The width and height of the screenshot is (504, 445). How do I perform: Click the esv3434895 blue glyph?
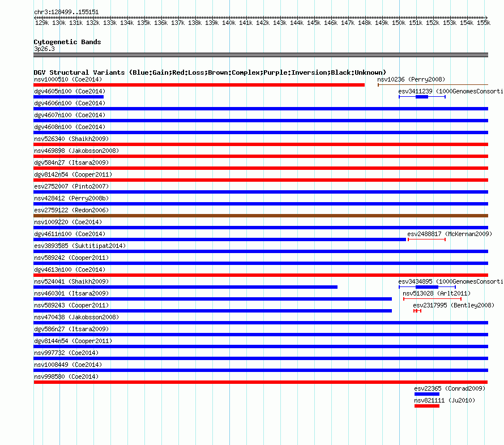pyautogui.click(x=427, y=287)
